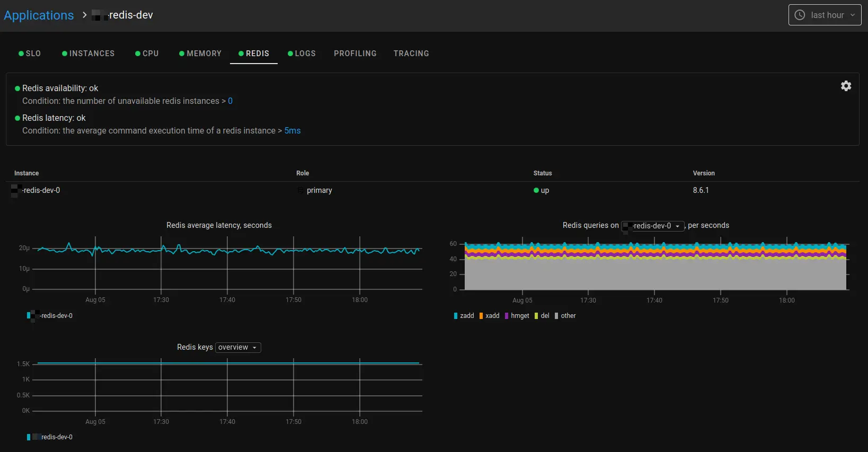Image resolution: width=868 pixels, height=452 pixels.
Task: Open the settings gear for Redis checks
Action: click(x=846, y=86)
